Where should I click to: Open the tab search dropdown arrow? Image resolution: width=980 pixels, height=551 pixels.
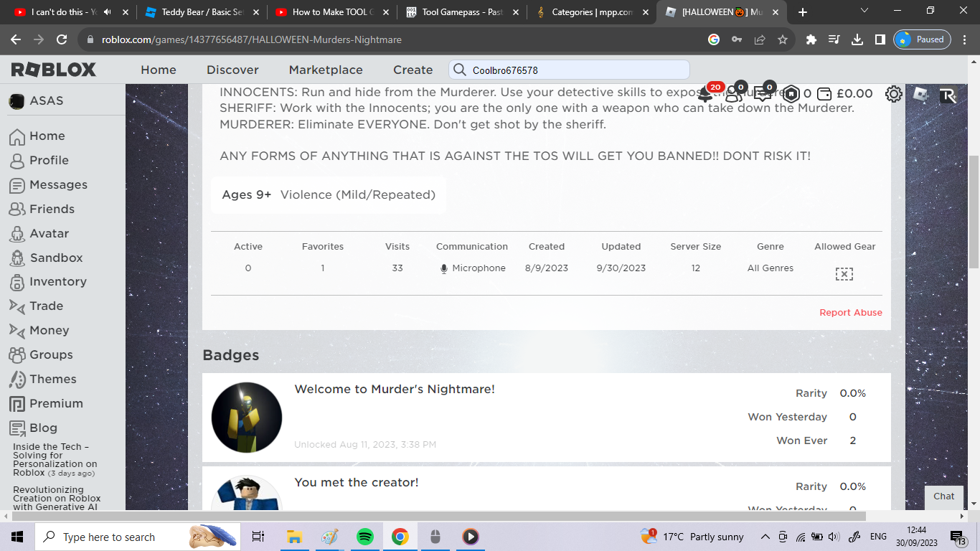864,11
